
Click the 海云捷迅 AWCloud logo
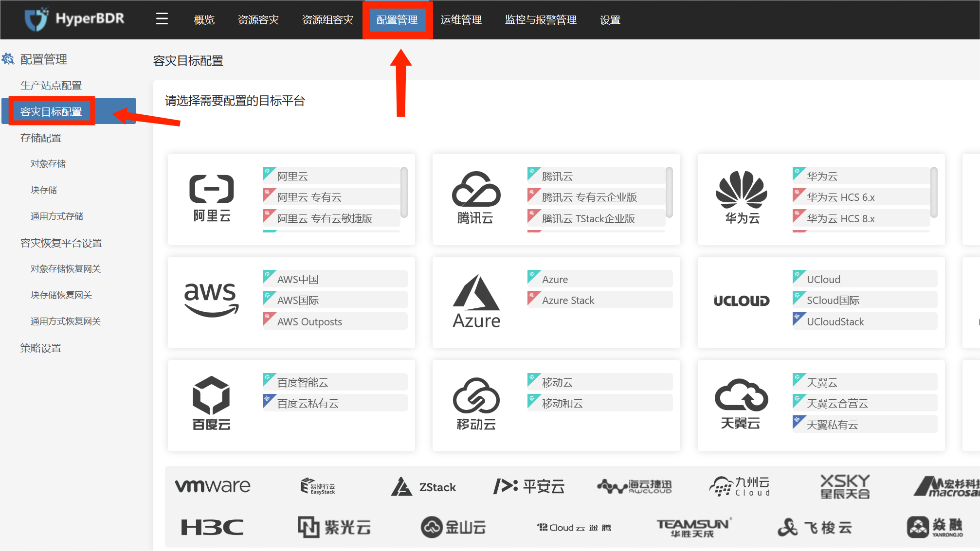click(634, 486)
